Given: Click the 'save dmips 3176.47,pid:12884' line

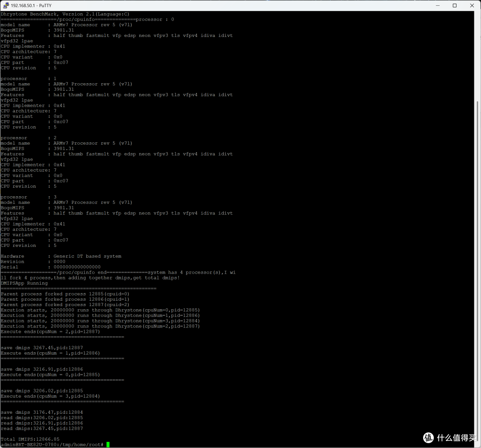Looking at the screenshot, I should 42,412.
